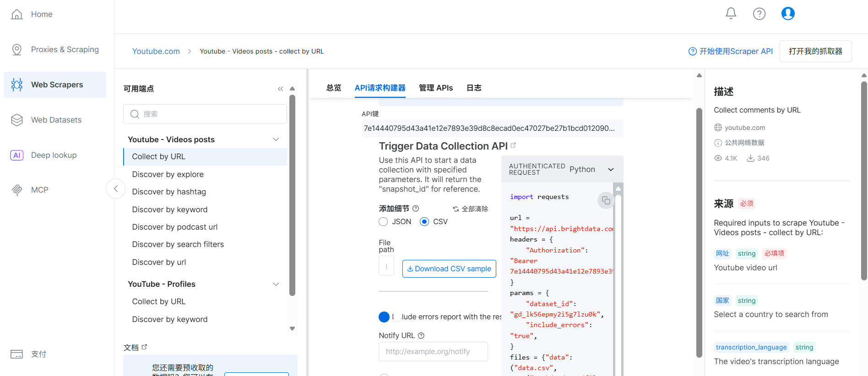Click the info icon beside 公共网络数据
Viewport: 868px width, 376px height.
(x=718, y=143)
